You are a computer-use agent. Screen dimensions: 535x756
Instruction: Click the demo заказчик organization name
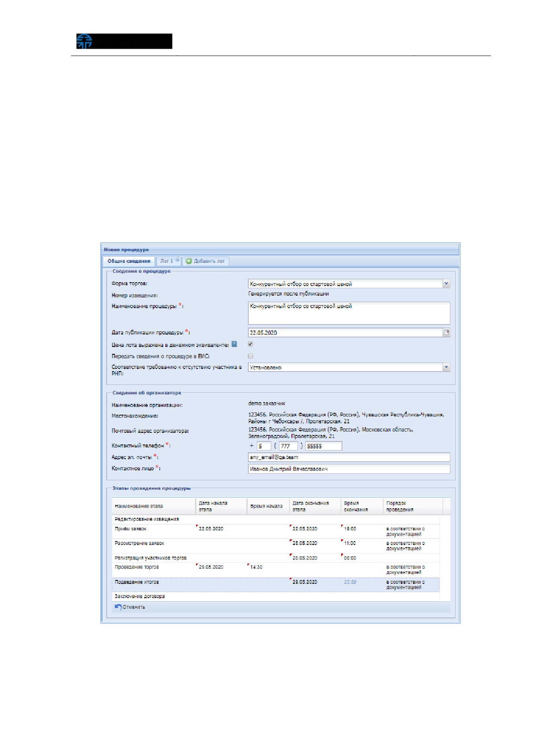[266, 403]
